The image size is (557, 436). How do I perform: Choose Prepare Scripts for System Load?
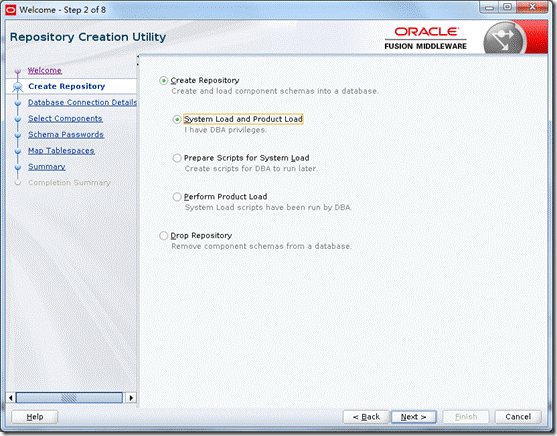tap(177, 158)
